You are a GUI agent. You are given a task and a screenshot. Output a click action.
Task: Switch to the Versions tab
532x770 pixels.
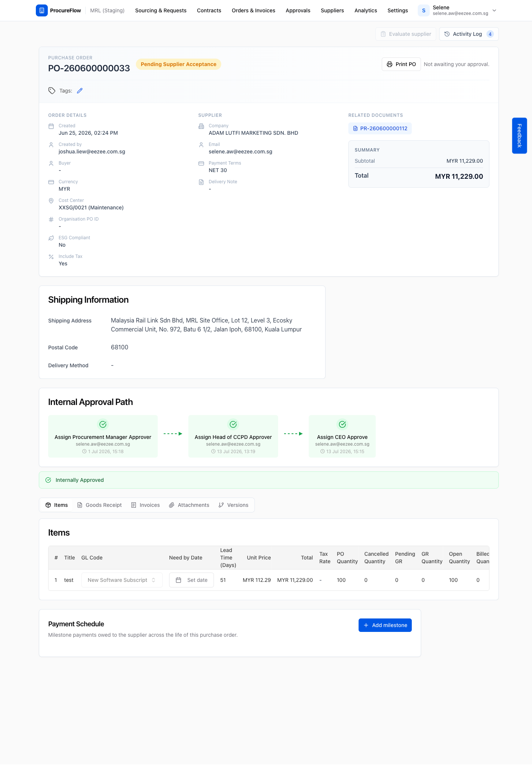[233, 505]
